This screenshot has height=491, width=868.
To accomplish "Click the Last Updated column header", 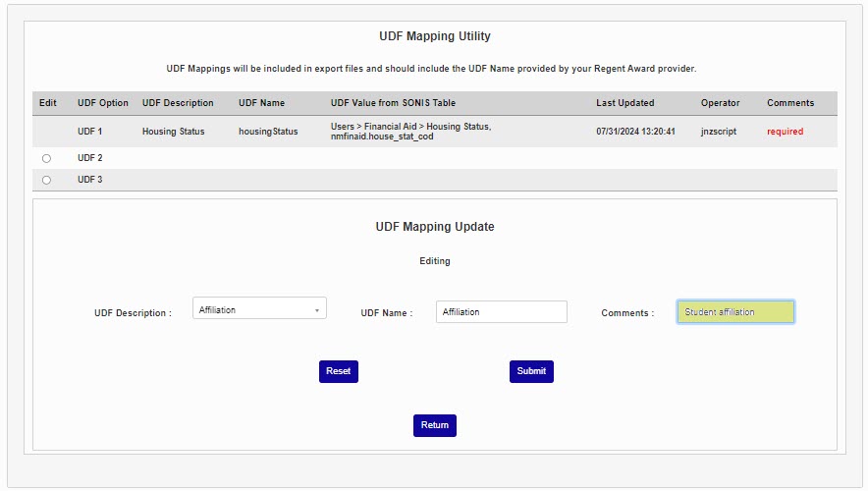I will point(624,103).
